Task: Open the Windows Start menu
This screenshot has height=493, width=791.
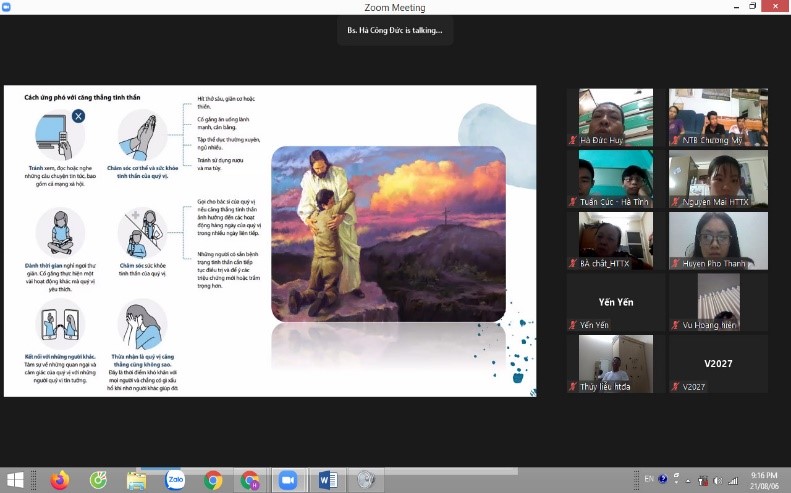Action: coord(16,480)
